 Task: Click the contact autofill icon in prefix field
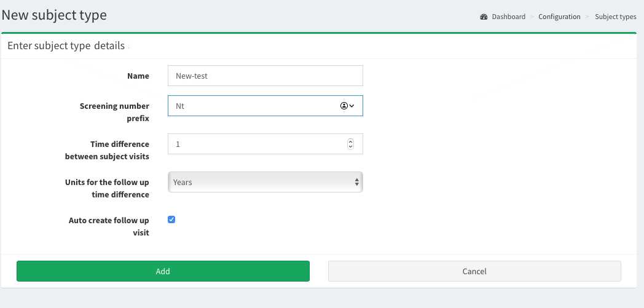pos(344,106)
